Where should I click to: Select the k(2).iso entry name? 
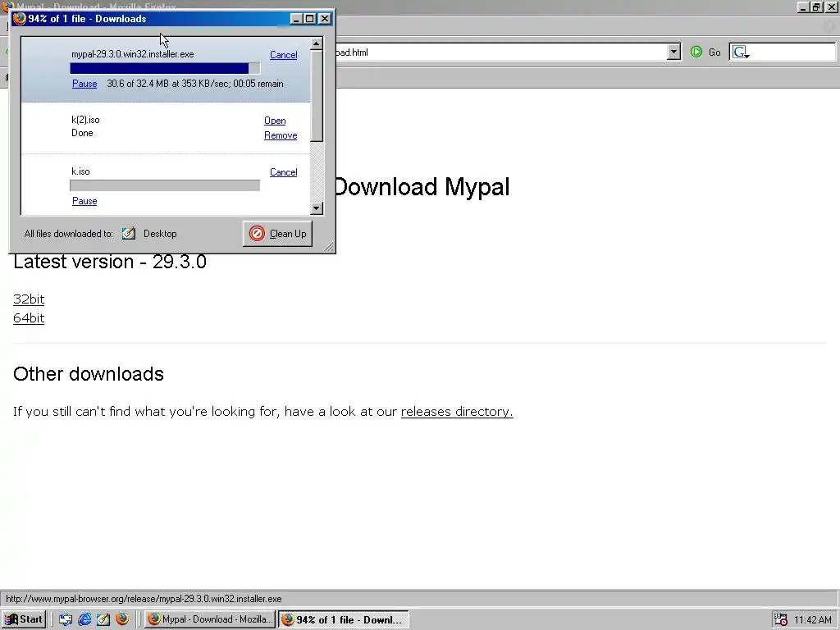(85, 120)
